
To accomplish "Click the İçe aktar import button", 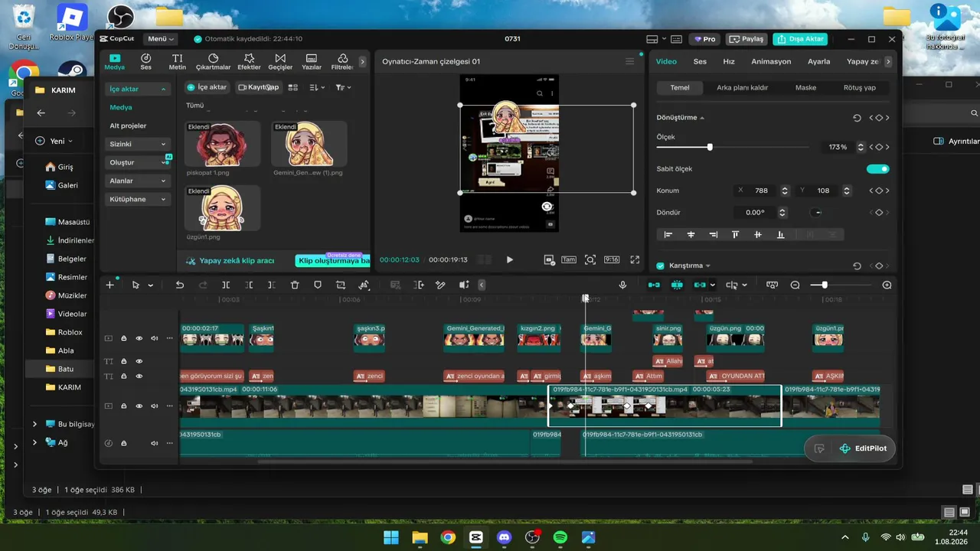I will (x=207, y=87).
